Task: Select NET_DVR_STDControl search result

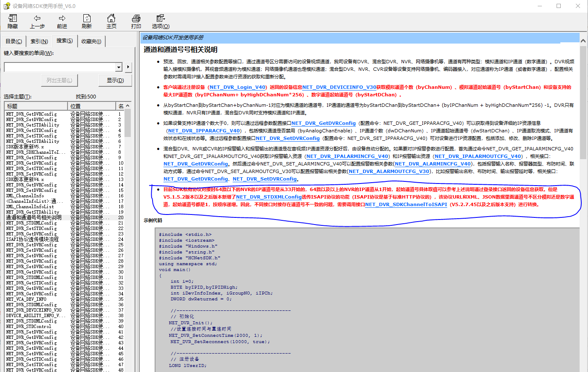Action: coord(28,326)
